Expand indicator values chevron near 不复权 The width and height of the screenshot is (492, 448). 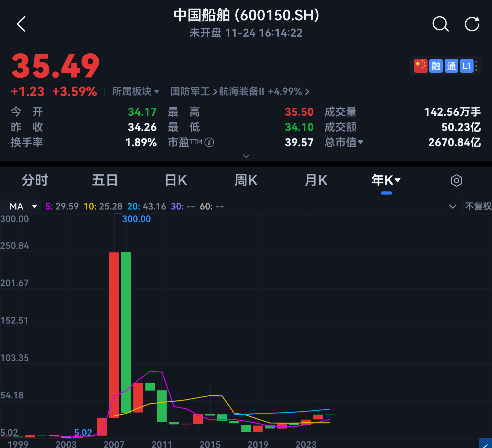pos(452,207)
